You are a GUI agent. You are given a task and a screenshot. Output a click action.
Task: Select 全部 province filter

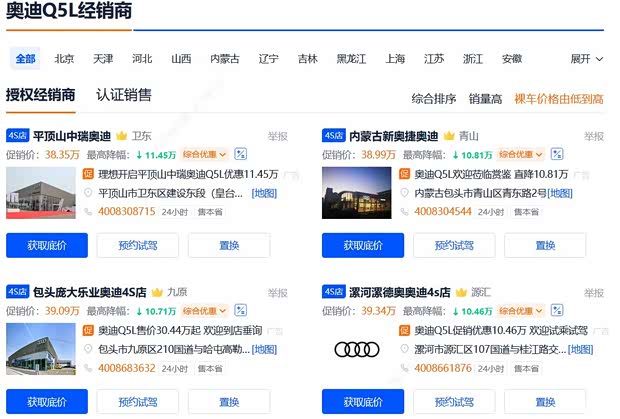coord(25,59)
